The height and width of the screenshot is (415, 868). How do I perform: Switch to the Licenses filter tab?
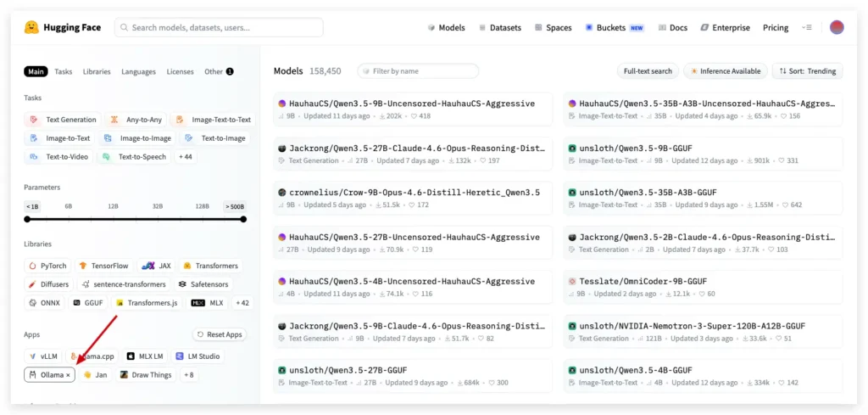pos(181,71)
